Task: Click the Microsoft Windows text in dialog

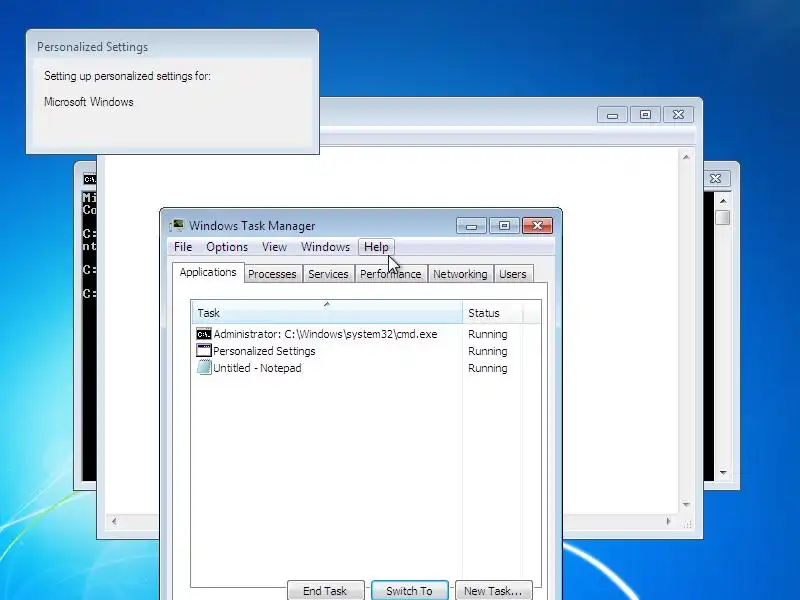Action: 89,102
